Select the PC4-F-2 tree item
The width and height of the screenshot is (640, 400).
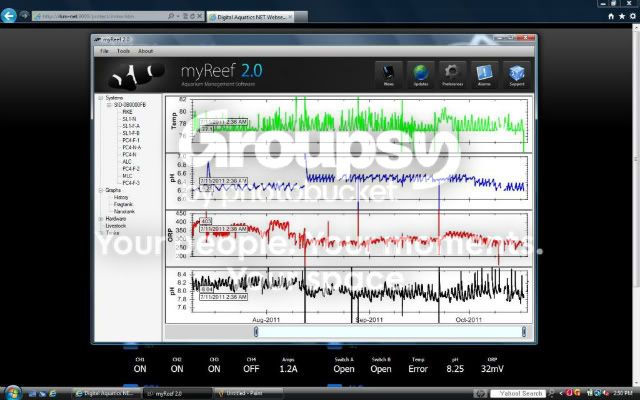pyautogui.click(x=131, y=169)
